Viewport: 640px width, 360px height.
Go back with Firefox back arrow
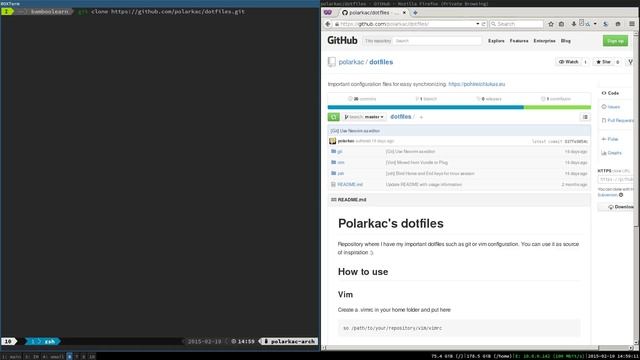click(328, 24)
